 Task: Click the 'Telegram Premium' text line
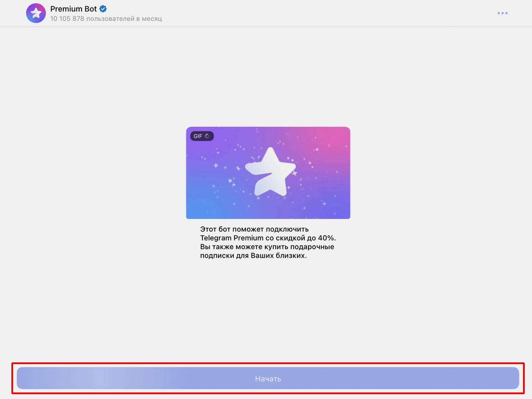[231, 238]
